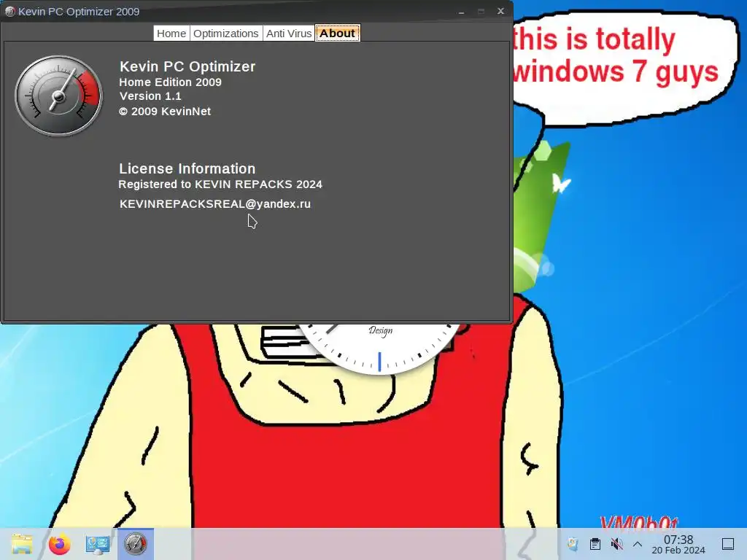
Task: Click the email KEVINREPACKSREAL@yandex.ru
Action: coord(215,204)
